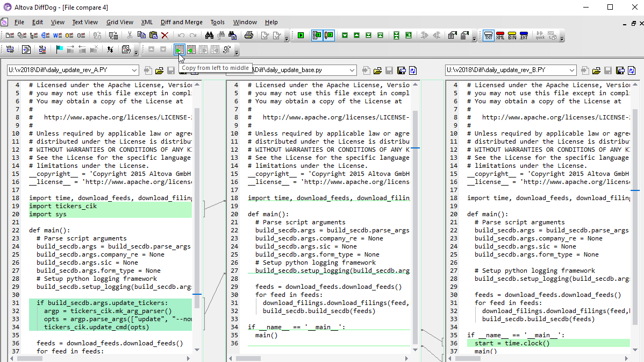Enable binary comparison mode

click(x=512, y=36)
